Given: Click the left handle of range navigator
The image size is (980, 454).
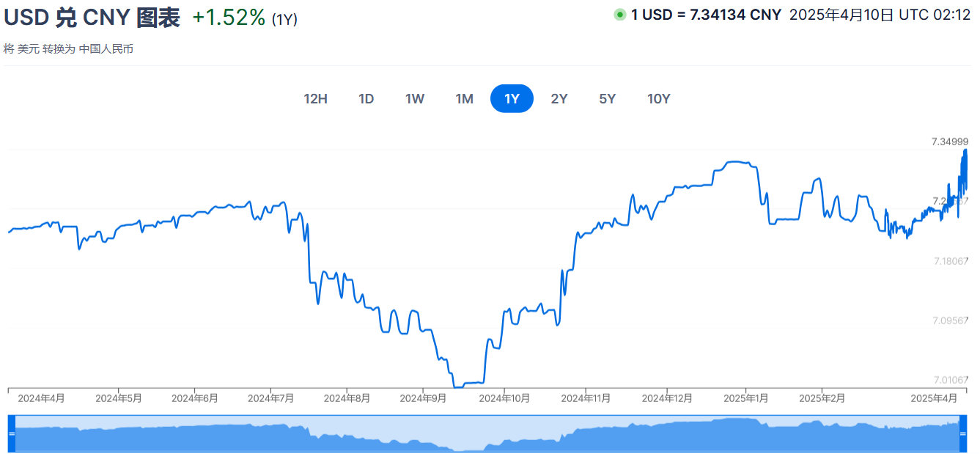Looking at the screenshot, I should tap(11, 433).
